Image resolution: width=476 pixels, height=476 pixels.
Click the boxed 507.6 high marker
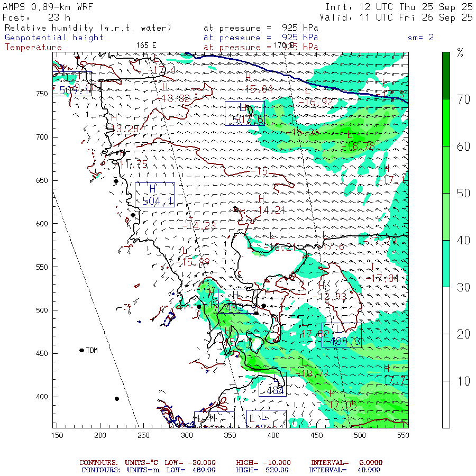[x=244, y=113]
